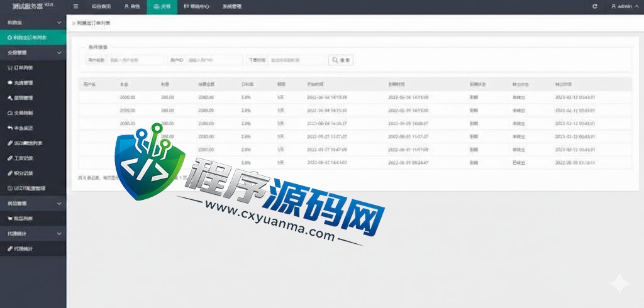Collapse the 商品管理 sidebar section chevron
The height and width of the screenshot is (308, 644).
pyautogui.click(x=59, y=203)
